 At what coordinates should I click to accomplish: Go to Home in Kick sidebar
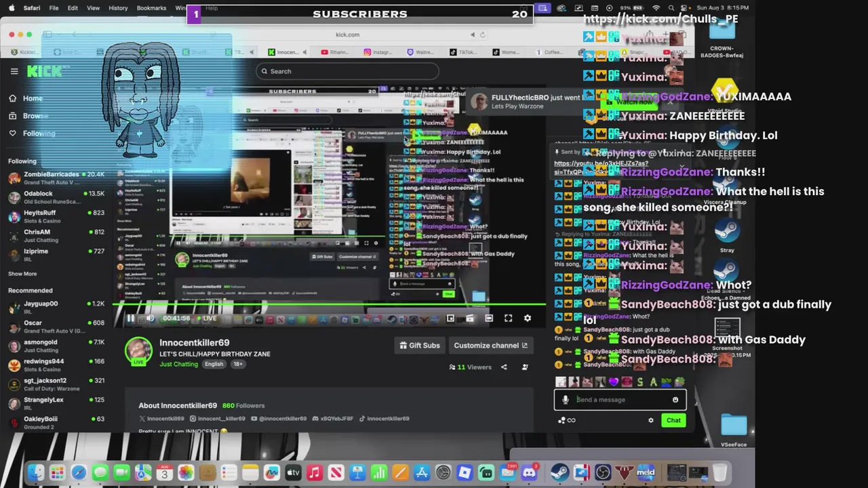coord(26,98)
